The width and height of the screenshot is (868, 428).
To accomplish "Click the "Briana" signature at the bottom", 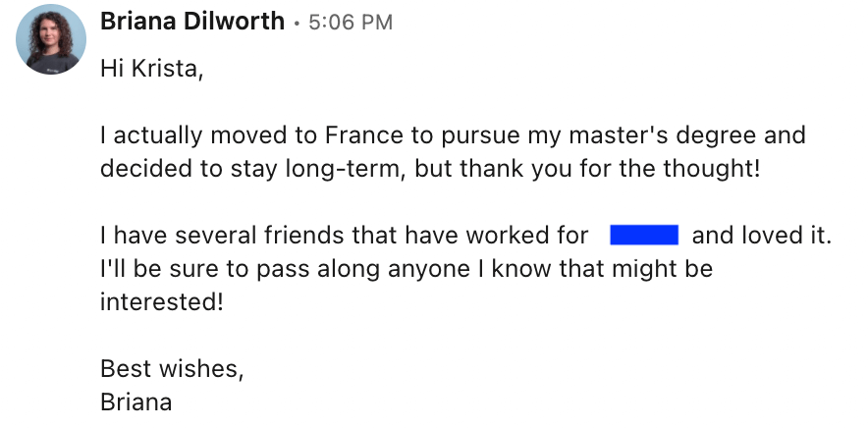I will 136,401.
